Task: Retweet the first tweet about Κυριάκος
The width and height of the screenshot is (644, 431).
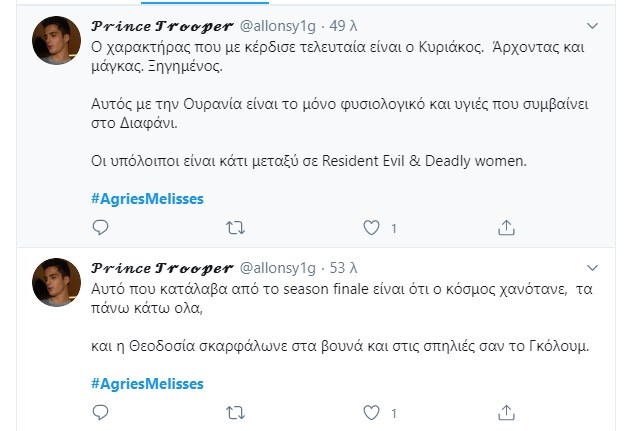Action: tap(236, 228)
